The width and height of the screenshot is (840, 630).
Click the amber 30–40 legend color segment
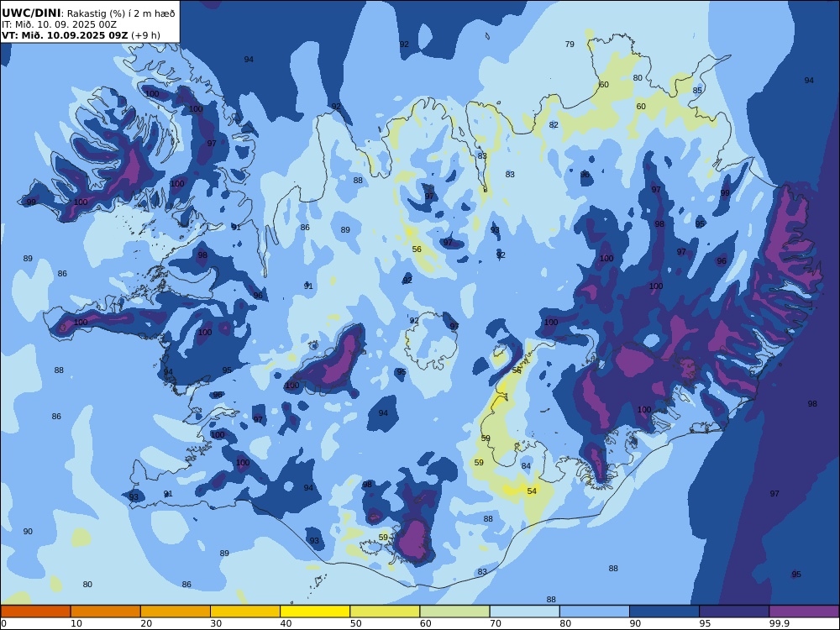coord(245,612)
